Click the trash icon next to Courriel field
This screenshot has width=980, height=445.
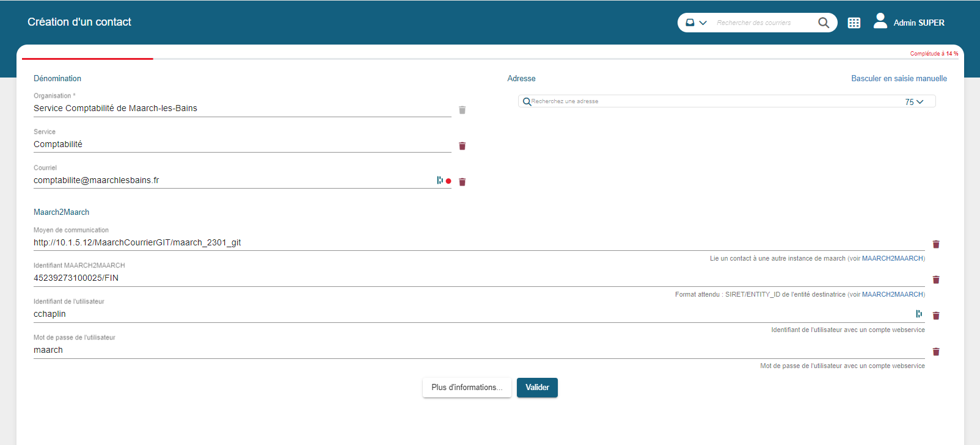coord(462,182)
